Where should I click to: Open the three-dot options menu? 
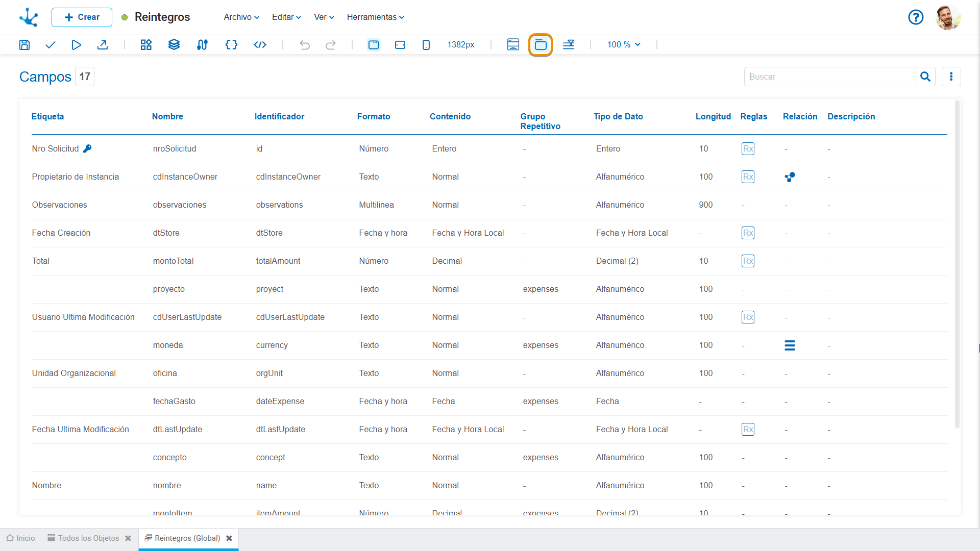[951, 77]
